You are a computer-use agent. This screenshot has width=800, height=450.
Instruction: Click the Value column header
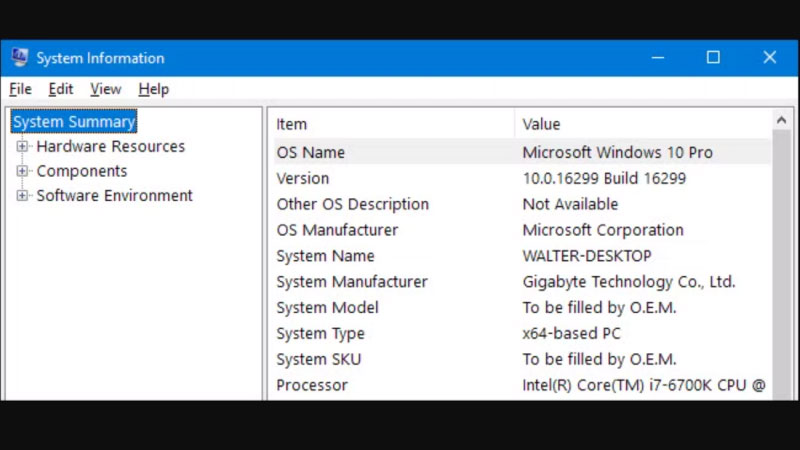click(x=541, y=124)
